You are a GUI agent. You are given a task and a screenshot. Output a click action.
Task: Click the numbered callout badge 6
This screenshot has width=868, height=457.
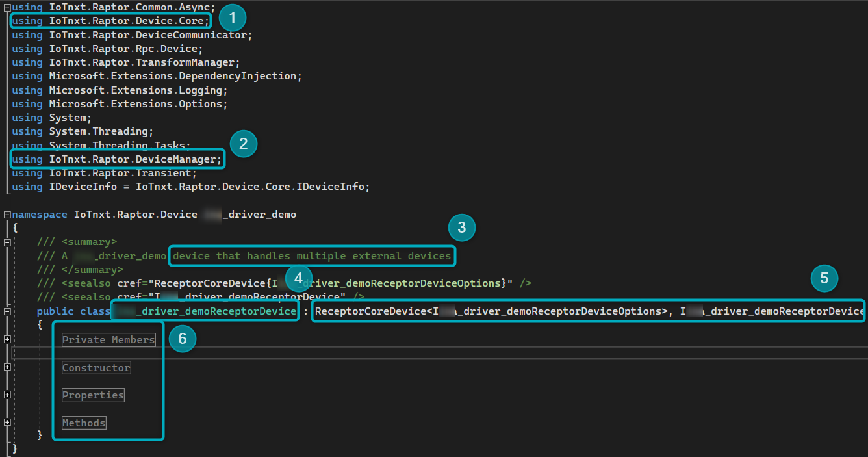click(x=183, y=339)
